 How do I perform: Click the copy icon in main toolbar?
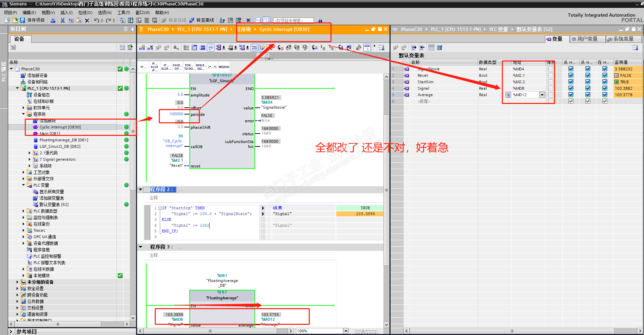tap(71, 20)
